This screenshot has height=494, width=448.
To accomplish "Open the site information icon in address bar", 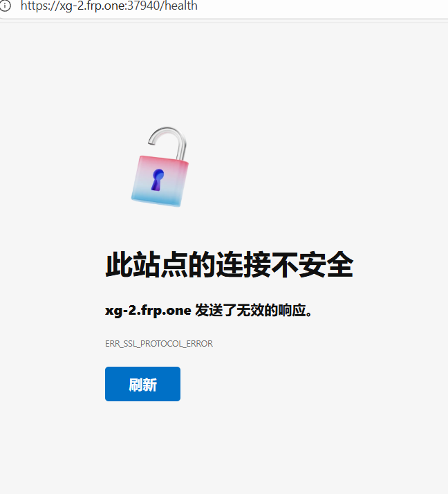I will 5,6.
